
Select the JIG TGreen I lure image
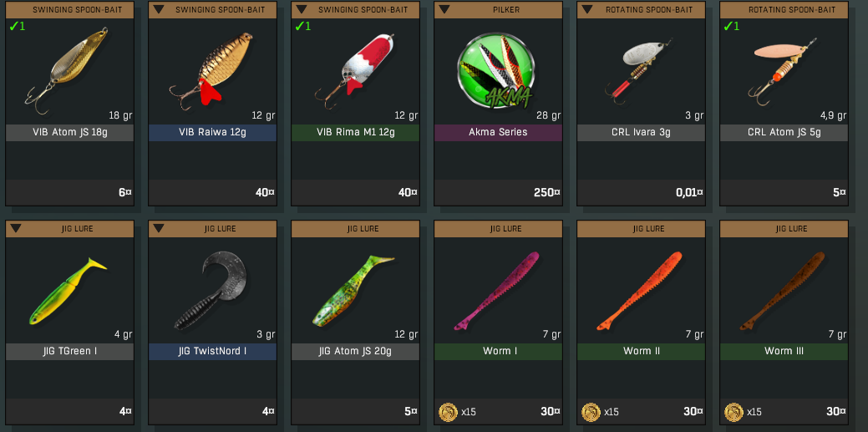click(68, 291)
